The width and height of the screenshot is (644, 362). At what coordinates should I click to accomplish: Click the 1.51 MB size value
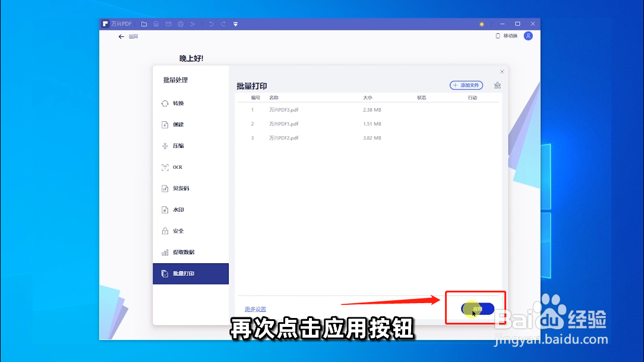pyautogui.click(x=372, y=124)
